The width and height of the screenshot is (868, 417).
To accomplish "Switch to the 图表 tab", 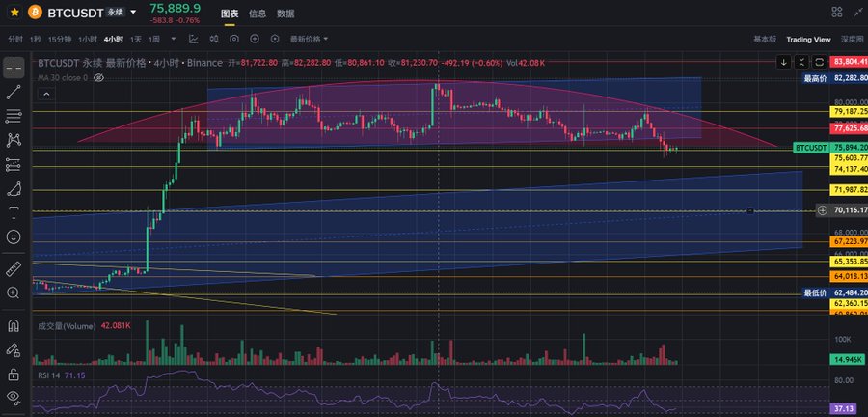I will tap(230, 14).
